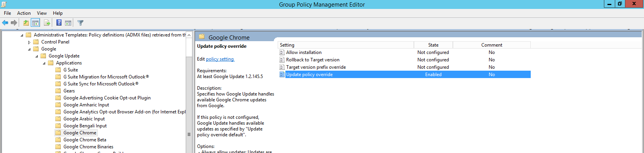Toggle Show/Hide Console Tree icon

click(x=35, y=23)
